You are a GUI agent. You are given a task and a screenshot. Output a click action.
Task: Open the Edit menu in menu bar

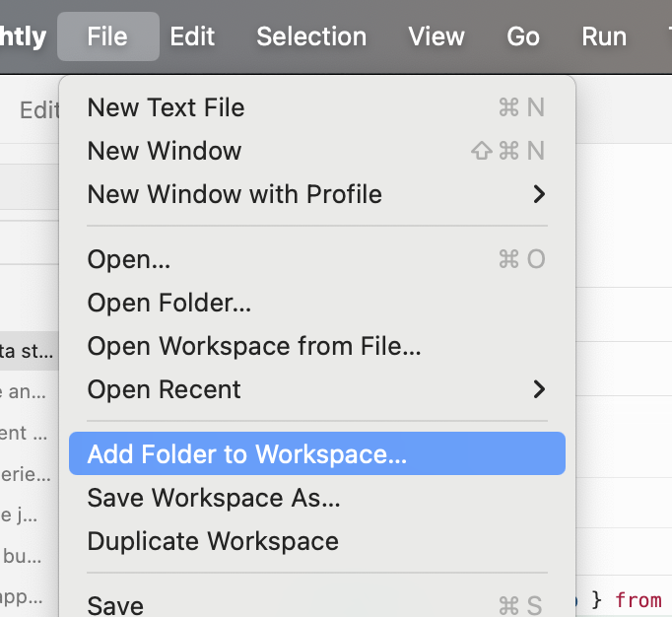tap(192, 36)
